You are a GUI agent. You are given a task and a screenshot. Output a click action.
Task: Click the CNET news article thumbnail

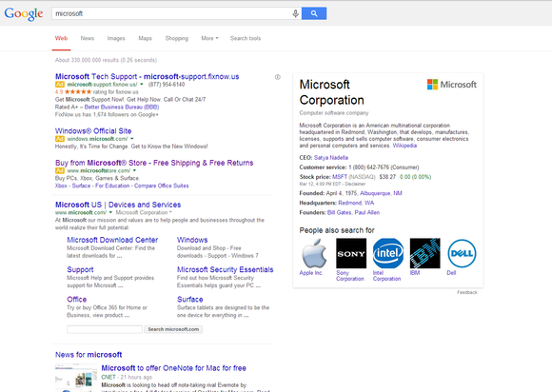click(x=76, y=378)
